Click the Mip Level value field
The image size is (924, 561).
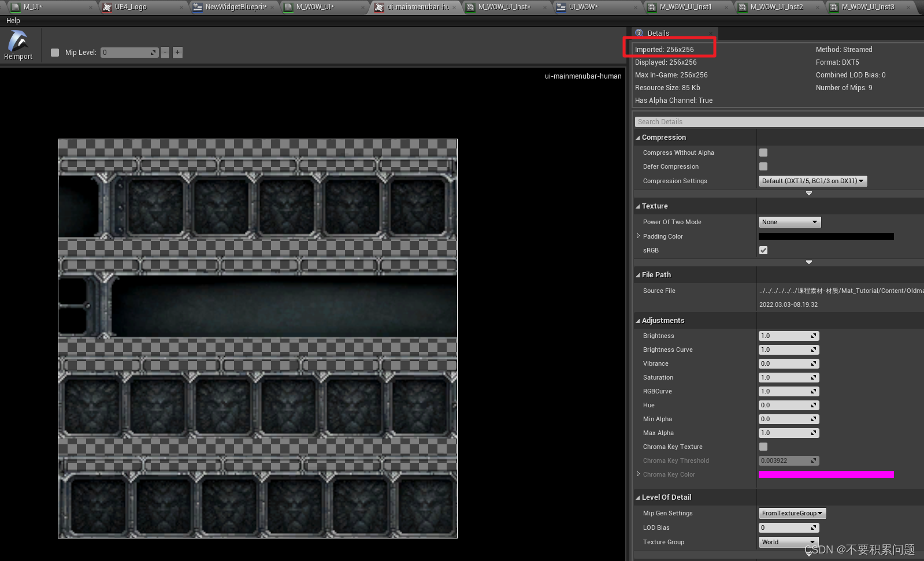[129, 53]
